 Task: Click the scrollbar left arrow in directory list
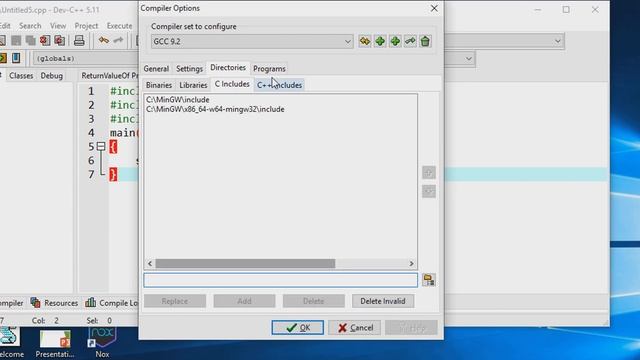pyautogui.click(x=150, y=264)
